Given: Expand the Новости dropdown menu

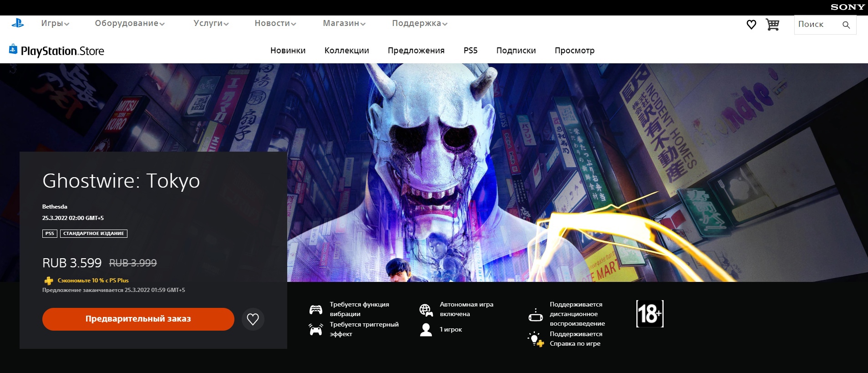Looking at the screenshot, I should pos(275,23).
